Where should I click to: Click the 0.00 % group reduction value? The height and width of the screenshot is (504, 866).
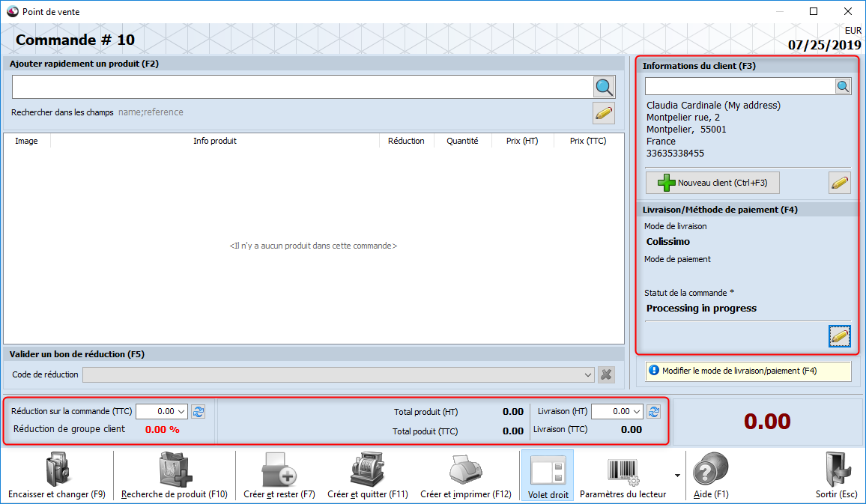pyautogui.click(x=163, y=429)
